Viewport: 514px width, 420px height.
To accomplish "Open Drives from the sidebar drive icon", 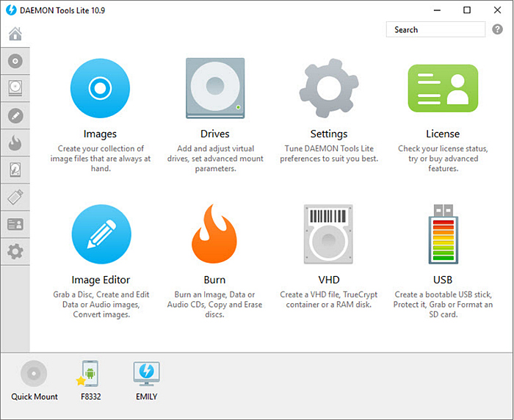I will click(15, 88).
